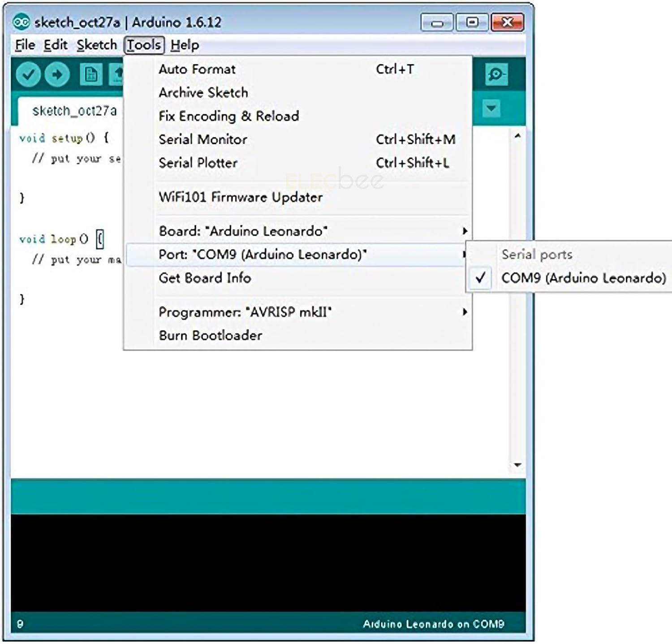Open the File menu
672x644 pixels.
(x=25, y=45)
